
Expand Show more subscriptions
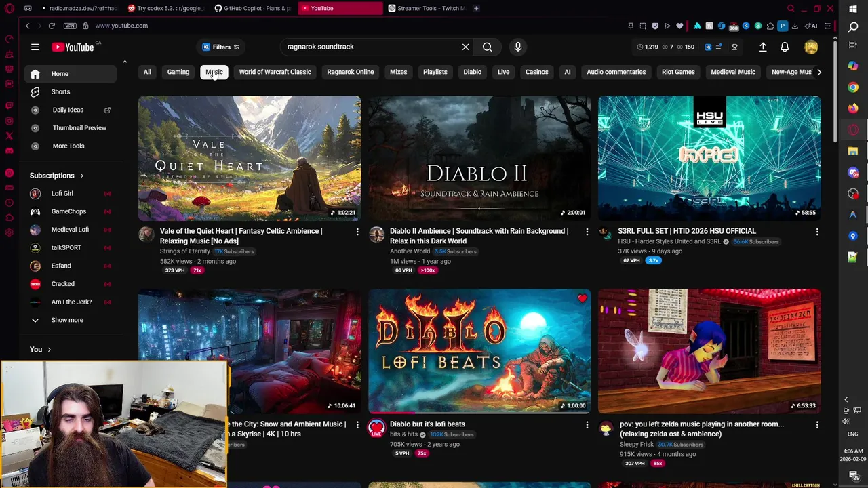click(71, 320)
